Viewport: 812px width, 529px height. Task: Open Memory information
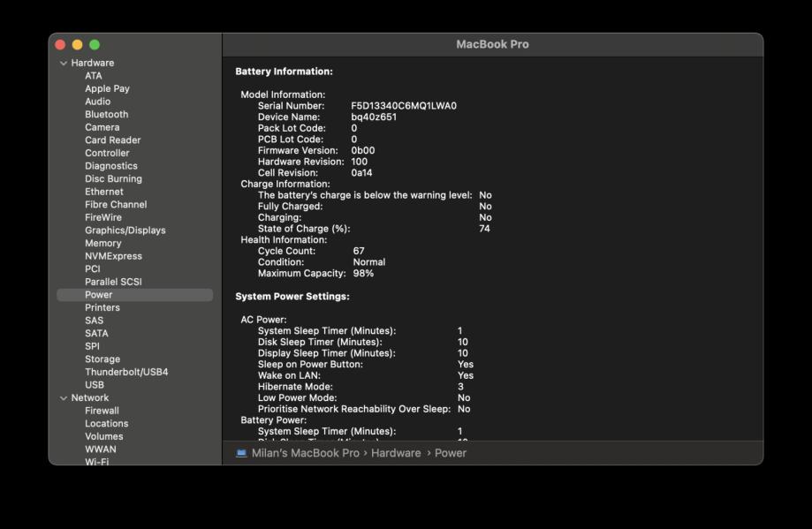(102, 243)
